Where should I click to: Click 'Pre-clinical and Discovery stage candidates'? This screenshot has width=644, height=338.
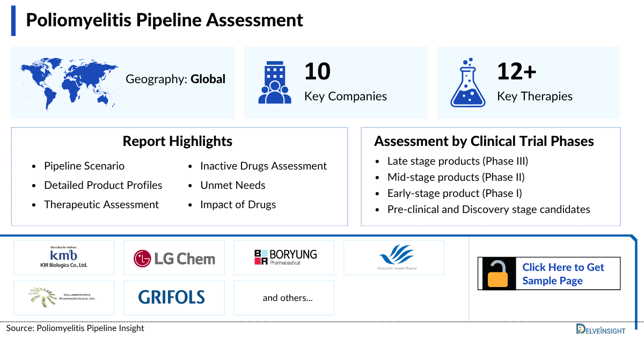(489, 209)
